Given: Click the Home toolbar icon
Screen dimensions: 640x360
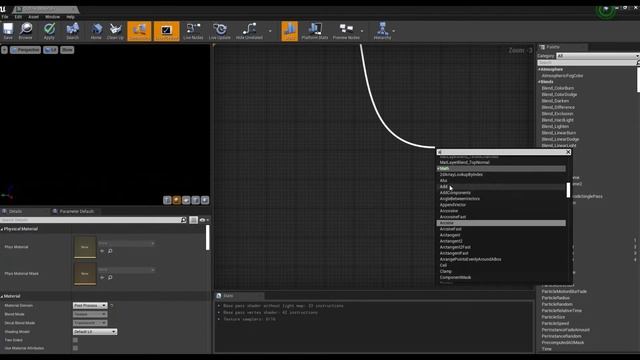Looking at the screenshot, I should click(x=96, y=31).
